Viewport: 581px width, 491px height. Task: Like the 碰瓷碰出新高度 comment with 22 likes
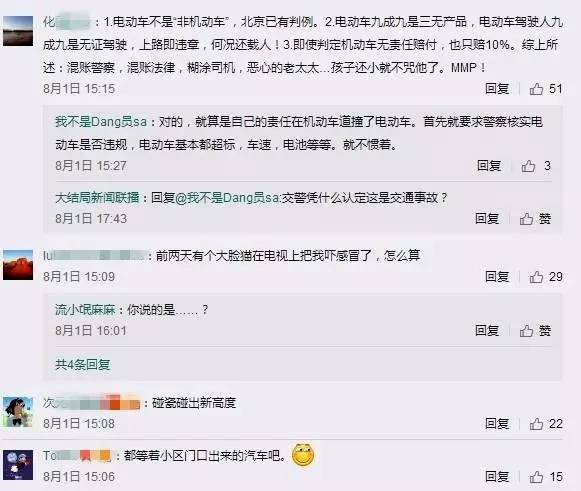pos(536,424)
